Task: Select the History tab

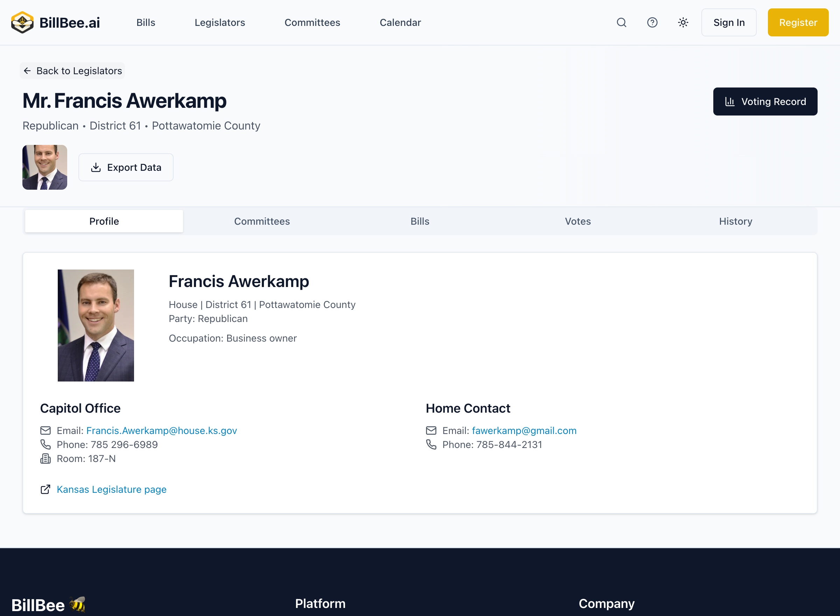Action: 735,221
